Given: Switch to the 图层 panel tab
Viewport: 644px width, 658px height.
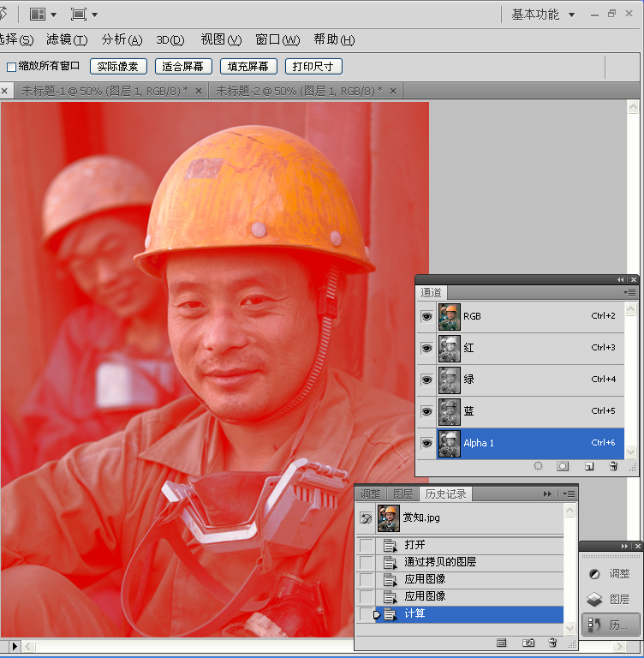Looking at the screenshot, I should tap(402, 493).
